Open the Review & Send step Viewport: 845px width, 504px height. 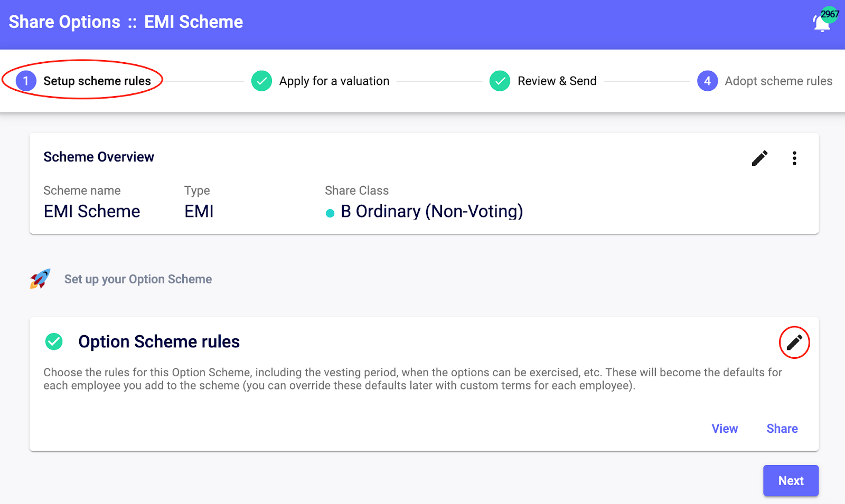coord(557,81)
